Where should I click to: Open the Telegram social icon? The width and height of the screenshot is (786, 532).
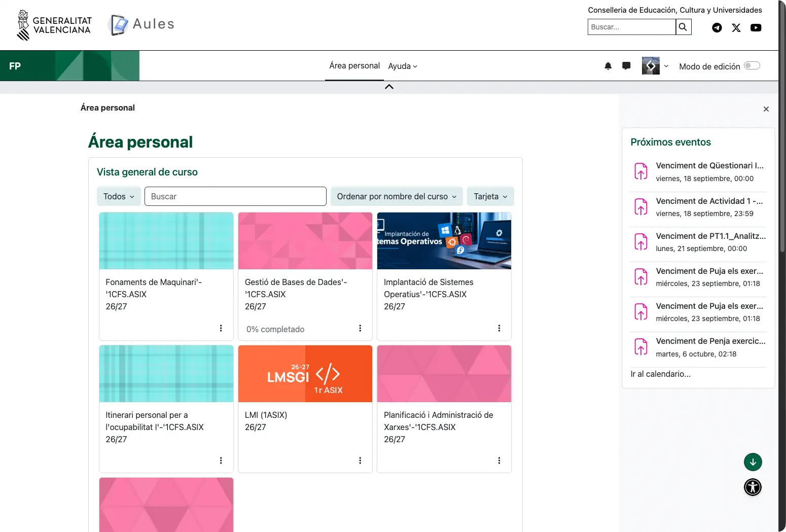[717, 28]
